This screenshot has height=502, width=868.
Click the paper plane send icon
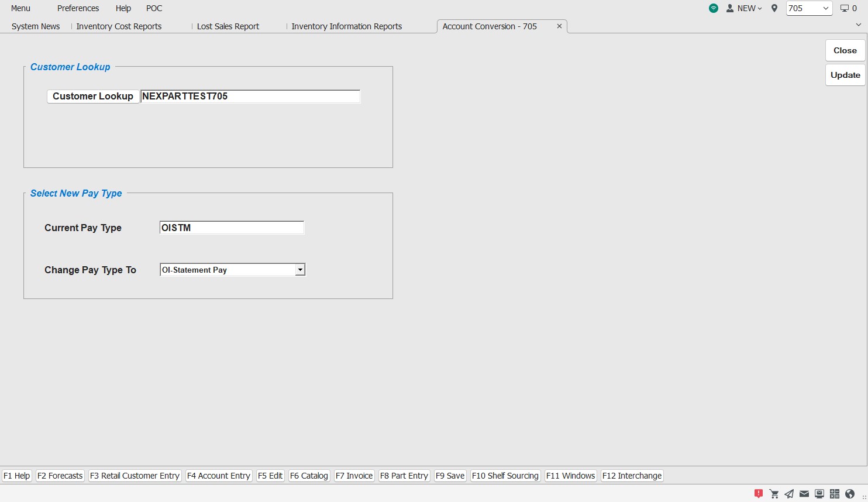(x=789, y=494)
